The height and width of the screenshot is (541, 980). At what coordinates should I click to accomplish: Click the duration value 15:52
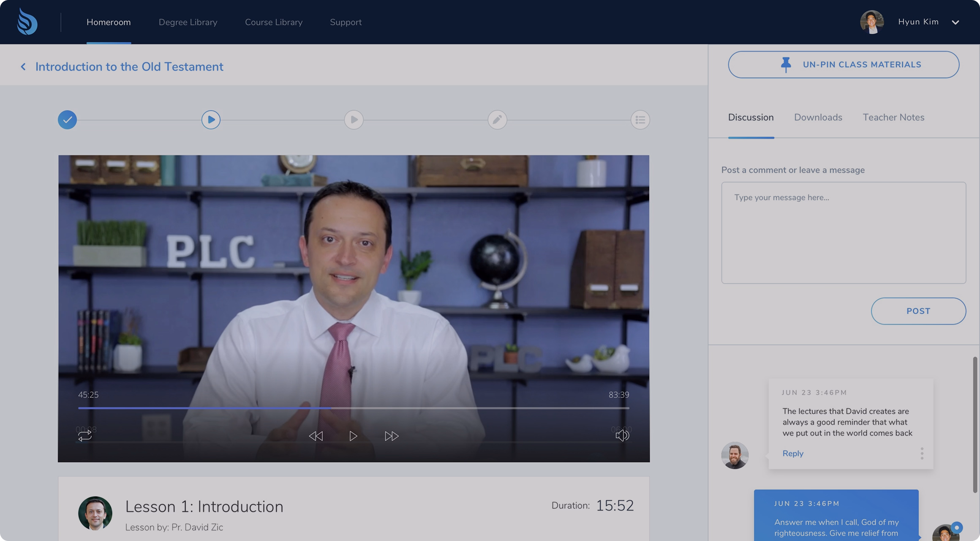click(615, 505)
